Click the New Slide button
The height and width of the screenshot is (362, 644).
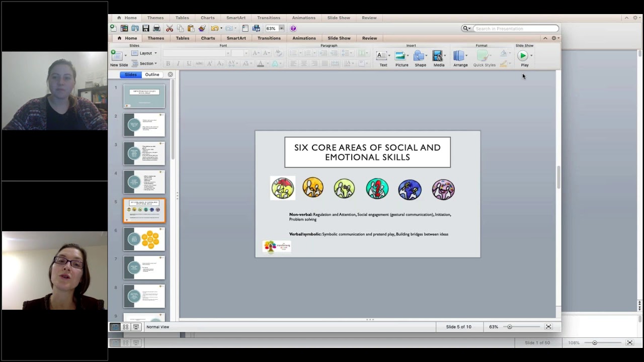coord(119,59)
